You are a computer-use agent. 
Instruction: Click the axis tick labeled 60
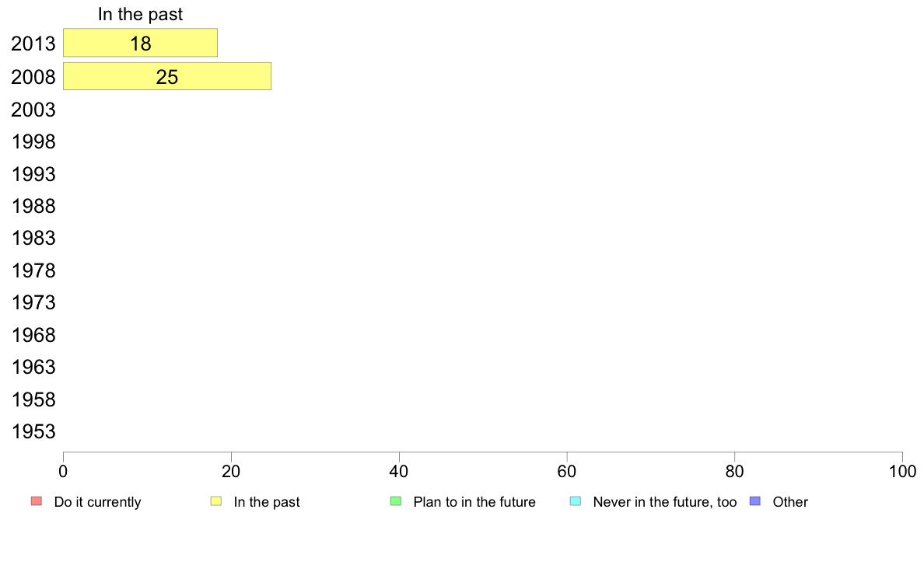tap(567, 471)
